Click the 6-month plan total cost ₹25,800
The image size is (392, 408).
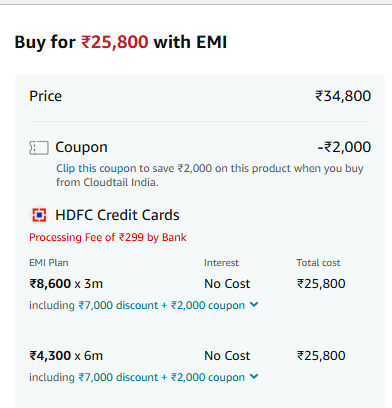[321, 356]
